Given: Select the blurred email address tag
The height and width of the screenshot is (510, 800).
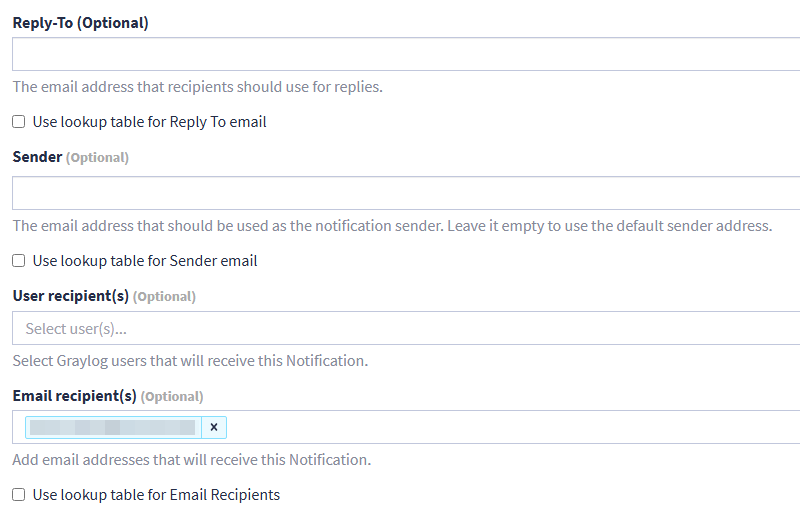Looking at the screenshot, I should (112, 427).
